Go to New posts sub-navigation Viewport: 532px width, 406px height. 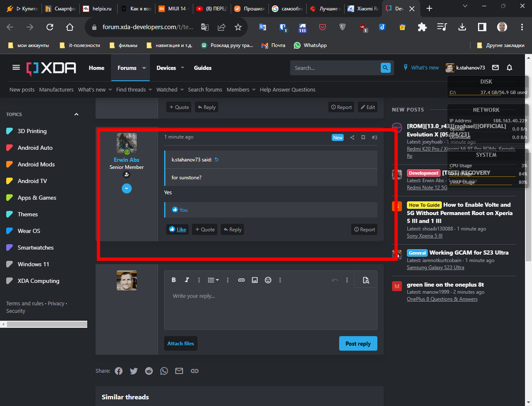pyautogui.click(x=22, y=90)
